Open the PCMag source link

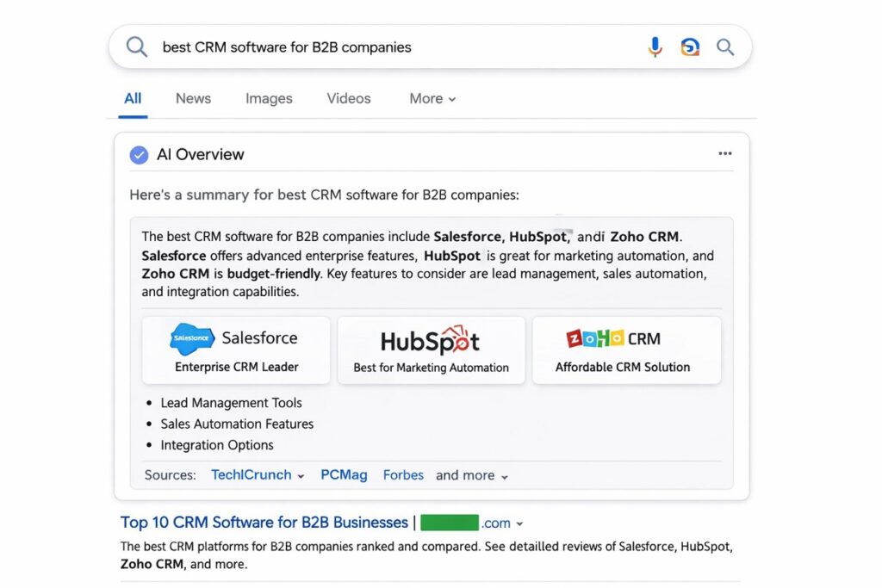(344, 474)
